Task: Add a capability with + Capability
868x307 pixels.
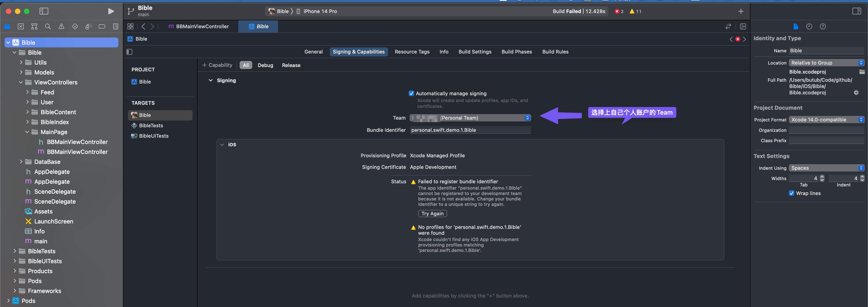Action: point(217,65)
